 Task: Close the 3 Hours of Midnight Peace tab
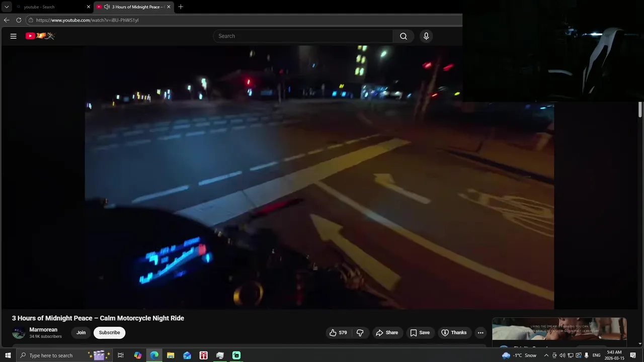tap(169, 7)
